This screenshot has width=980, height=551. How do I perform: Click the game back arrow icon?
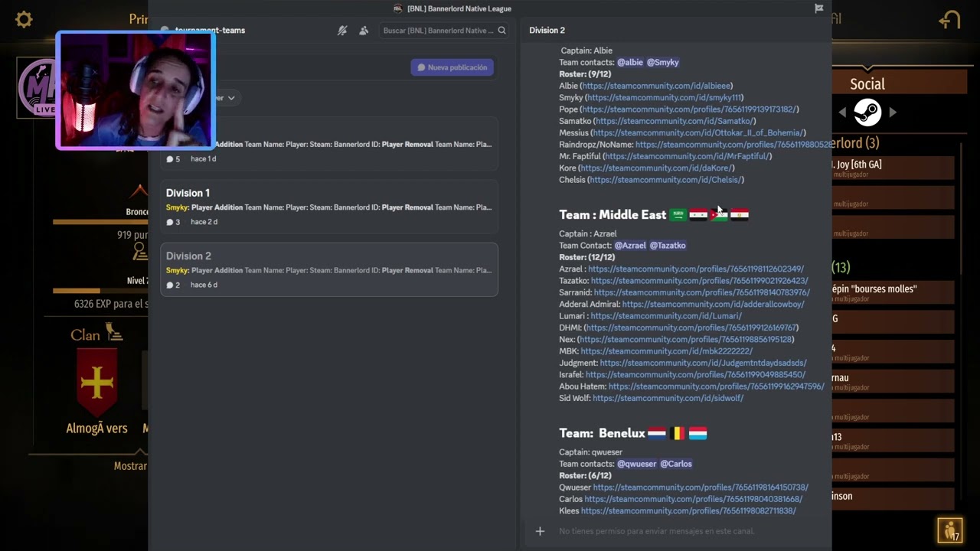coord(949,20)
